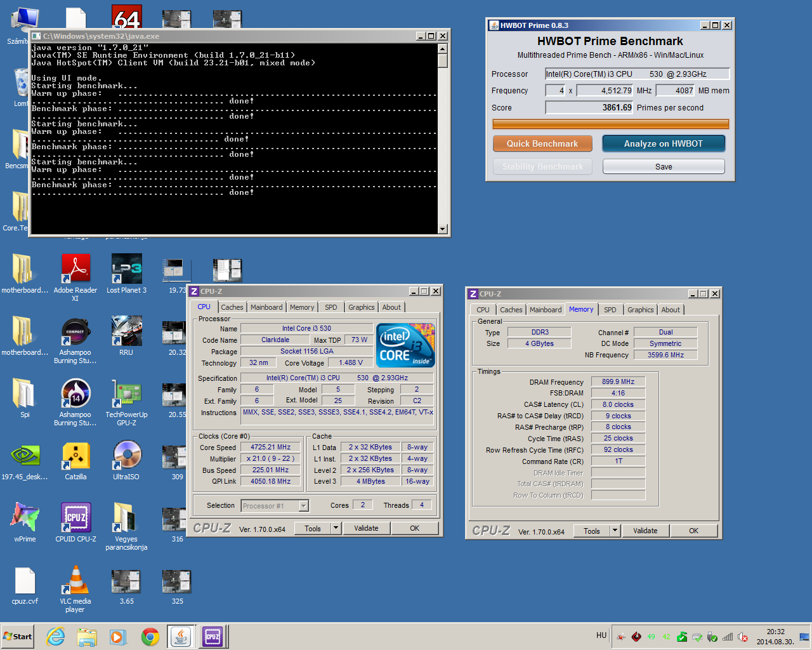812x650 pixels.
Task: Open the Start menu
Action: 18,637
